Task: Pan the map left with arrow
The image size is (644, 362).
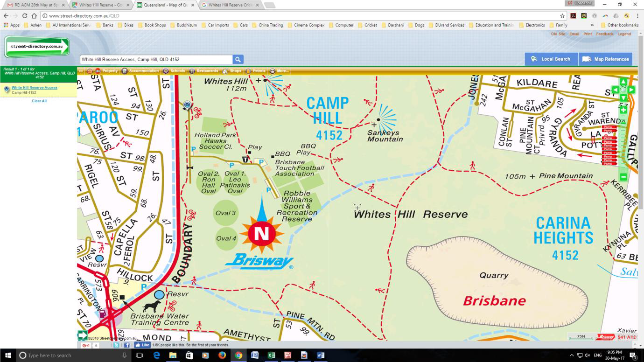Action: 615,90
